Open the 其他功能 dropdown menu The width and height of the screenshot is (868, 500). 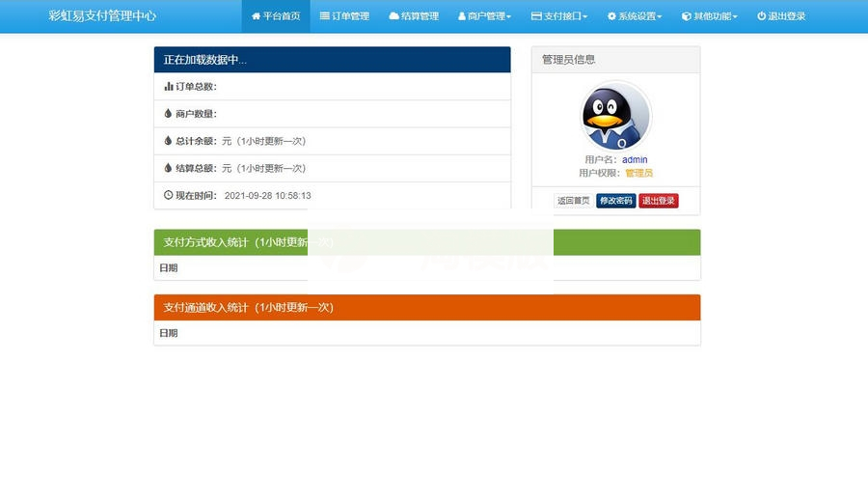(x=709, y=16)
